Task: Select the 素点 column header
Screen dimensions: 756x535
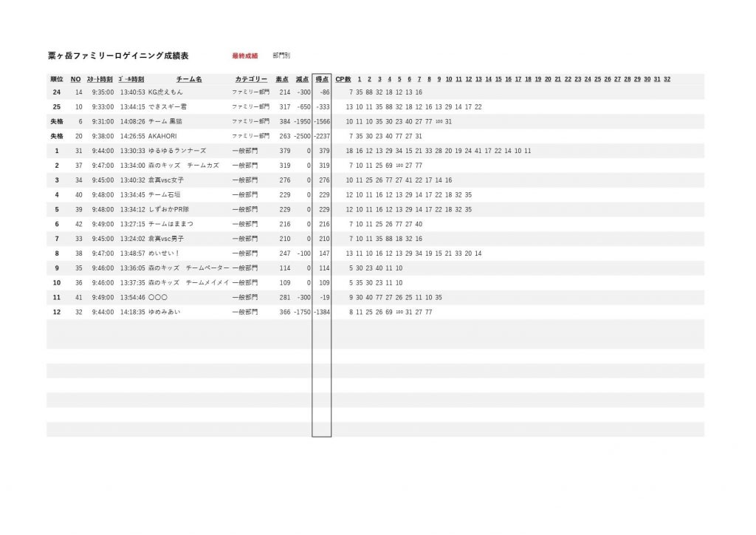Action: 282,79
